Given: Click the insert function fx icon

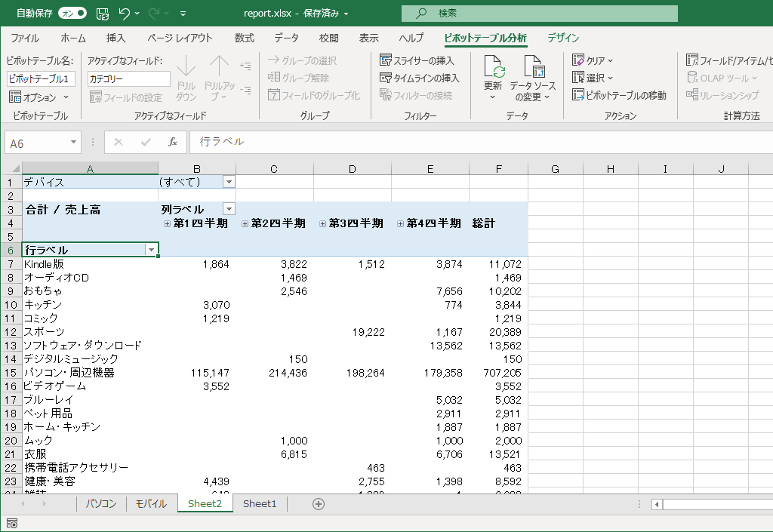Looking at the screenshot, I should click(173, 142).
